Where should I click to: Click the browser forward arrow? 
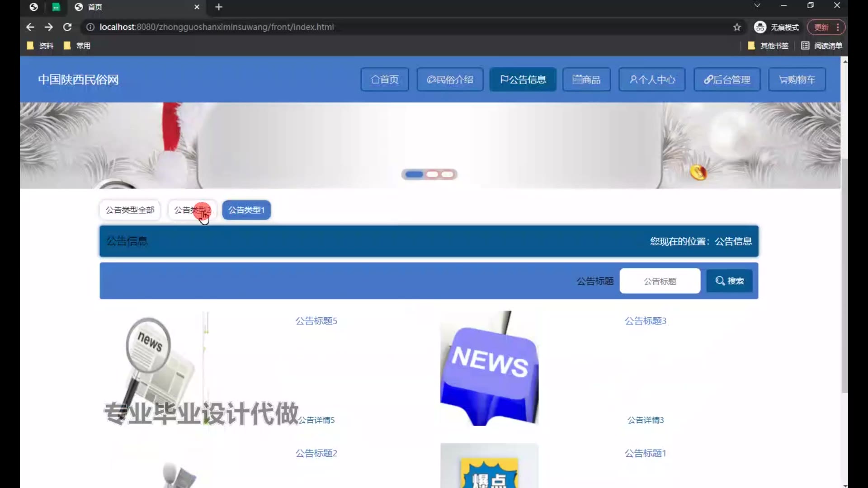click(x=49, y=27)
